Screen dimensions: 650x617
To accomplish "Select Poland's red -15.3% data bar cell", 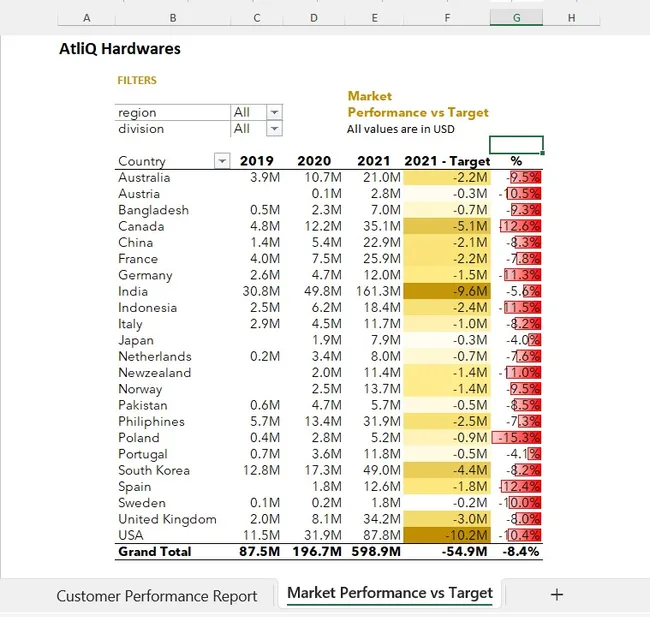I will point(516,438).
